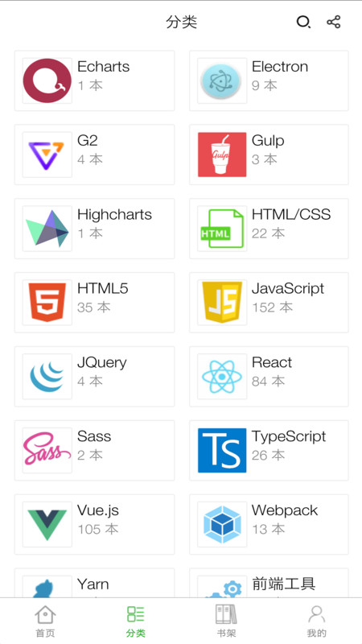
Task: Tap the search magnifier icon
Action: [303, 22]
